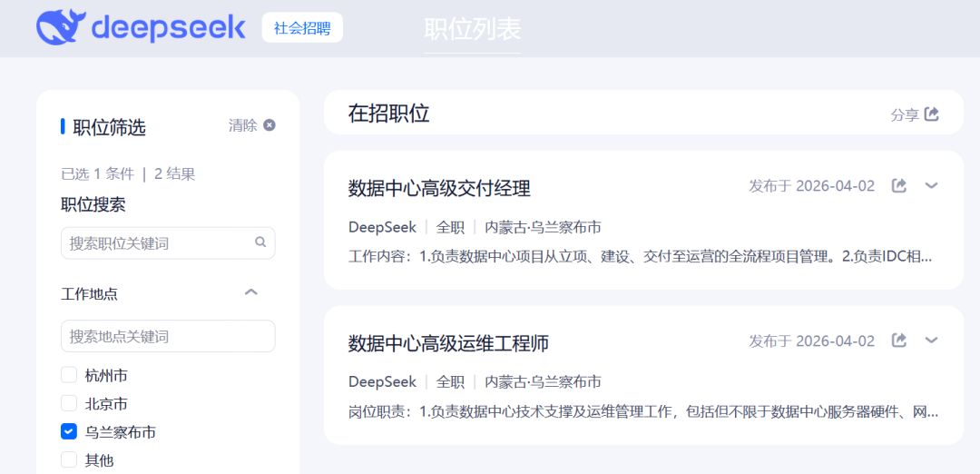Viewport: 980px width, 474px height.
Task: Share the 数据中心高级交付经理 job via icon
Action: point(899,186)
